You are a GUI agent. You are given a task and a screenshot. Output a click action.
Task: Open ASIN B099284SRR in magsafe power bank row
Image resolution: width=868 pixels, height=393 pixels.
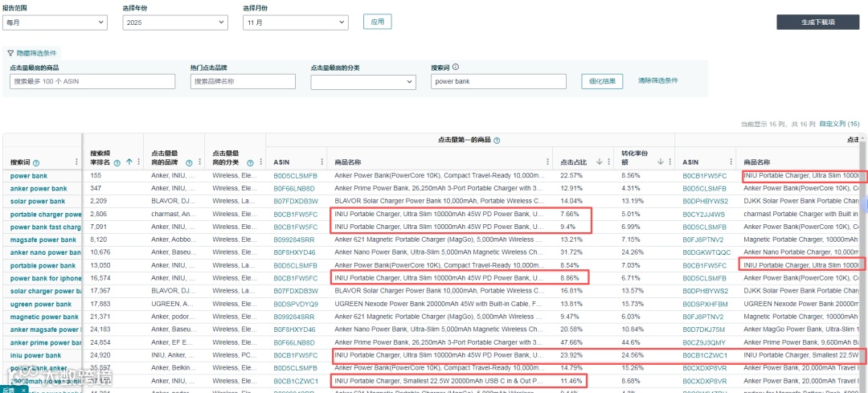click(x=295, y=239)
